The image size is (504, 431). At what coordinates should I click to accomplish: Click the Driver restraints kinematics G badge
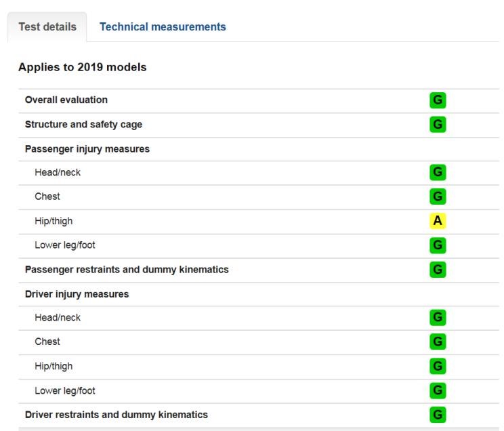pyautogui.click(x=438, y=415)
